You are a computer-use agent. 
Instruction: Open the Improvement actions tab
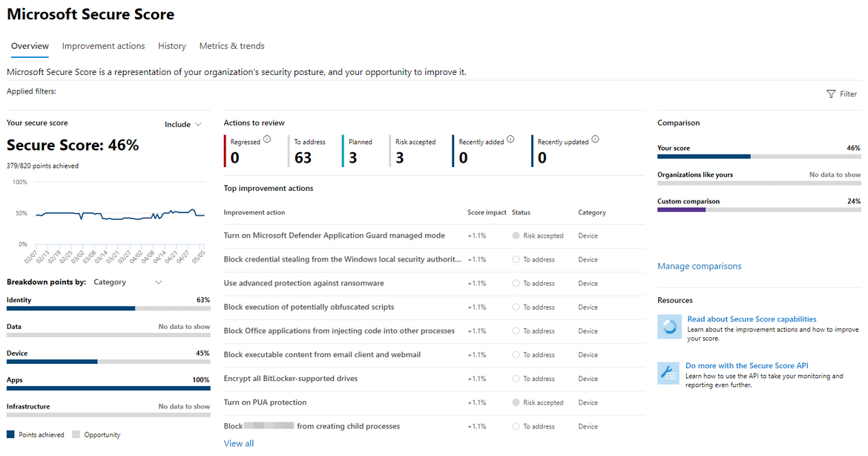click(x=104, y=46)
